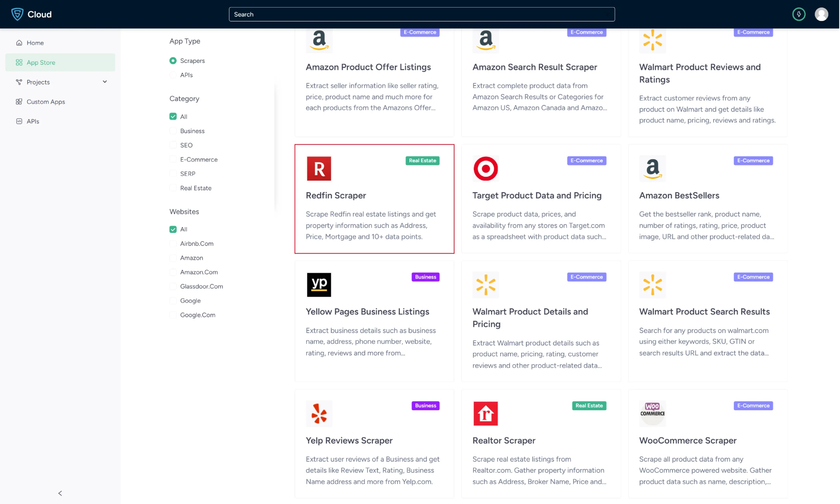
Task: Check the Business category filter
Action: 173,131
